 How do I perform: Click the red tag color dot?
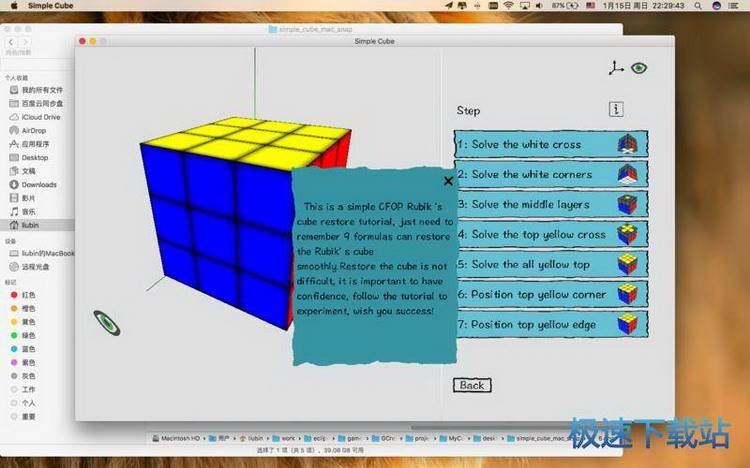tap(13, 295)
